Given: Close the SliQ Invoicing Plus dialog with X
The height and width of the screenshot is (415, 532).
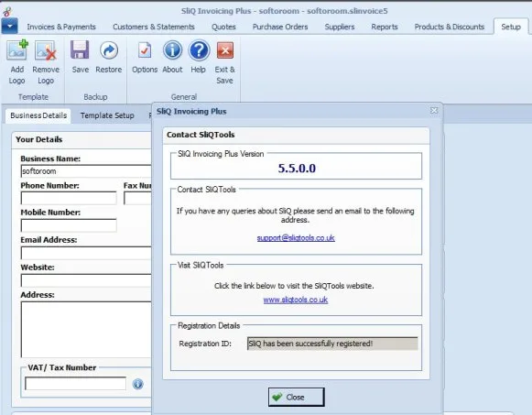Looking at the screenshot, I should tap(434, 111).
